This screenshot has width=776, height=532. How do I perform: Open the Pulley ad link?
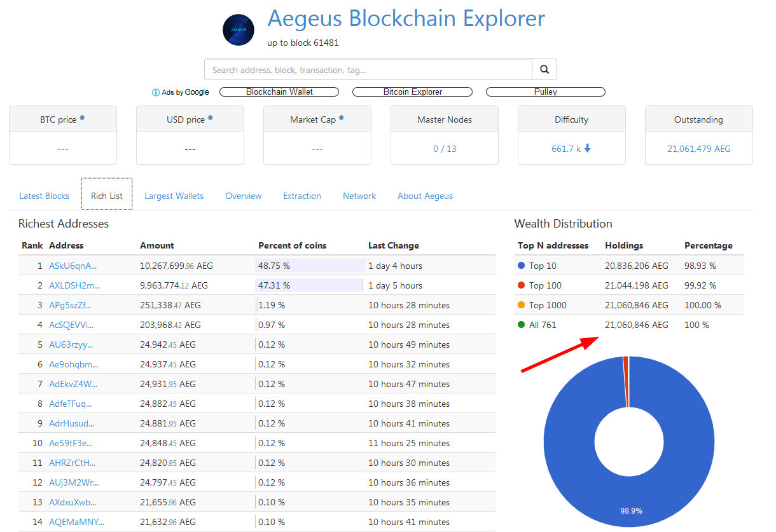pyautogui.click(x=545, y=92)
